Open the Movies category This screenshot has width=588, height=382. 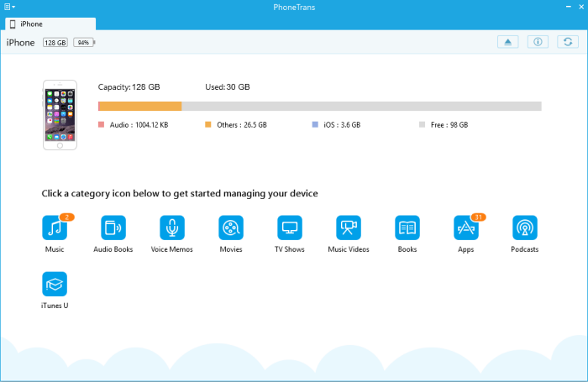[x=231, y=228]
